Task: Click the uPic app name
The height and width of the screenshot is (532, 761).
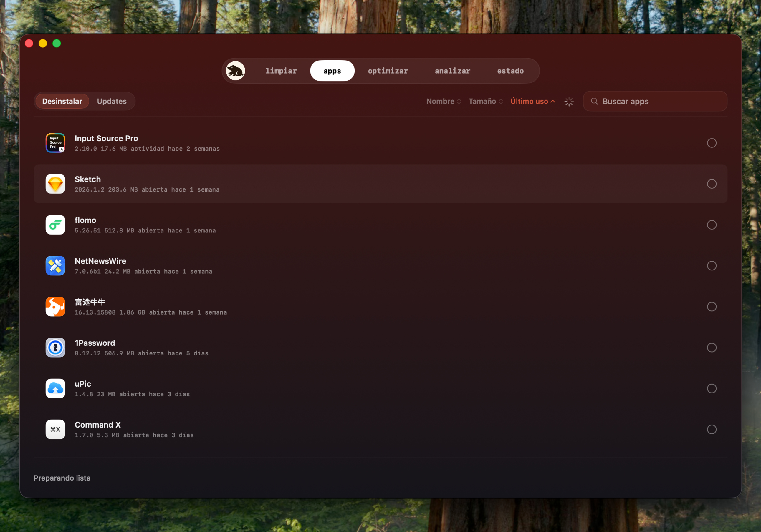Action: (x=82, y=384)
